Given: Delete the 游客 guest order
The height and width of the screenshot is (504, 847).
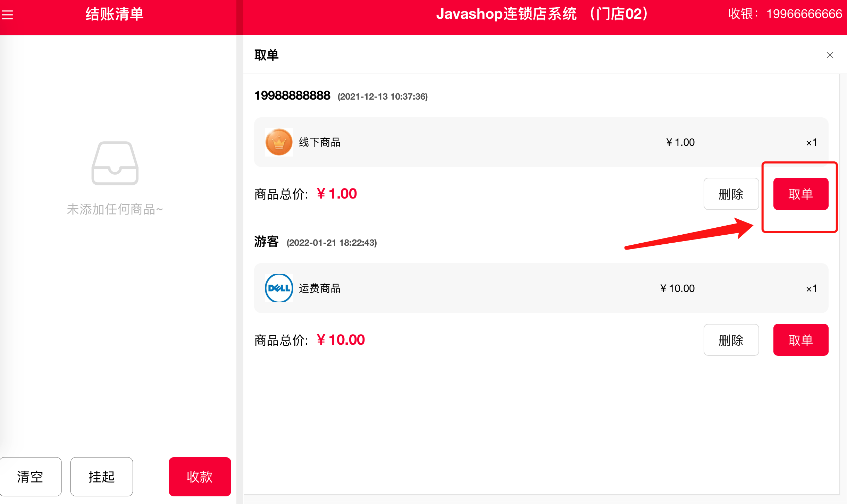Looking at the screenshot, I should [731, 340].
